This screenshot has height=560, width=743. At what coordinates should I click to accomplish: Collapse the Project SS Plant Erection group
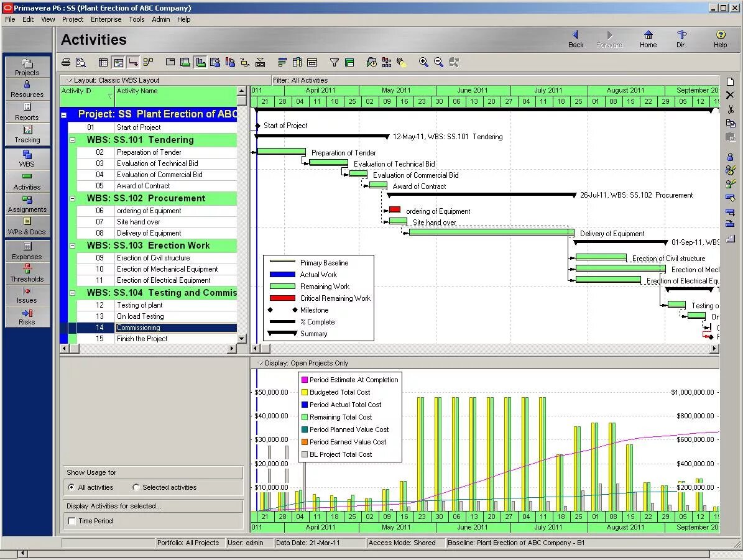[x=64, y=114]
